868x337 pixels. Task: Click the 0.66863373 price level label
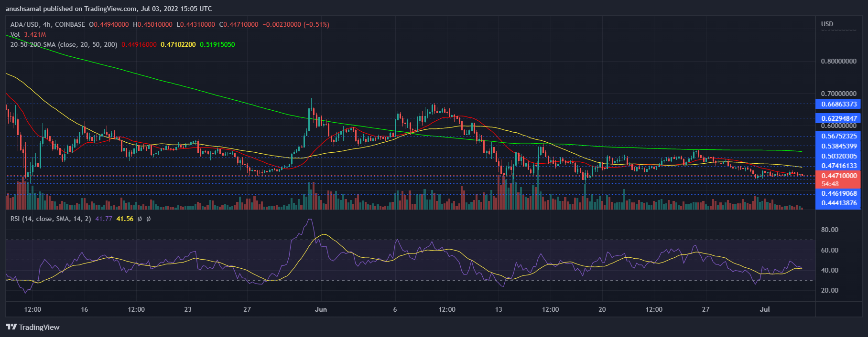point(839,104)
